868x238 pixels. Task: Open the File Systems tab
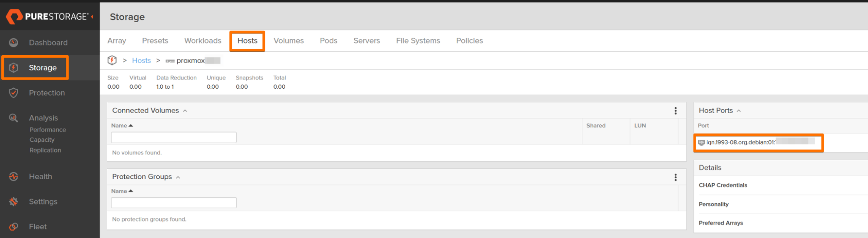point(418,41)
